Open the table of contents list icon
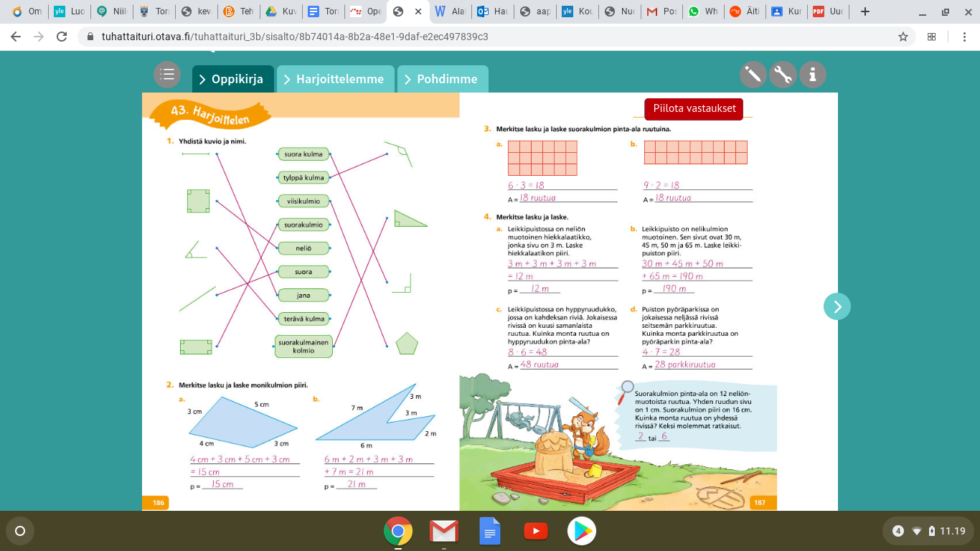 coord(167,74)
